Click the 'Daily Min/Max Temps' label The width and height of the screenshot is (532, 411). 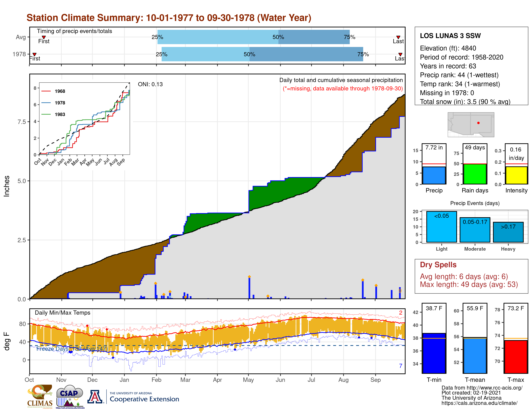click(x=62, y=313)
